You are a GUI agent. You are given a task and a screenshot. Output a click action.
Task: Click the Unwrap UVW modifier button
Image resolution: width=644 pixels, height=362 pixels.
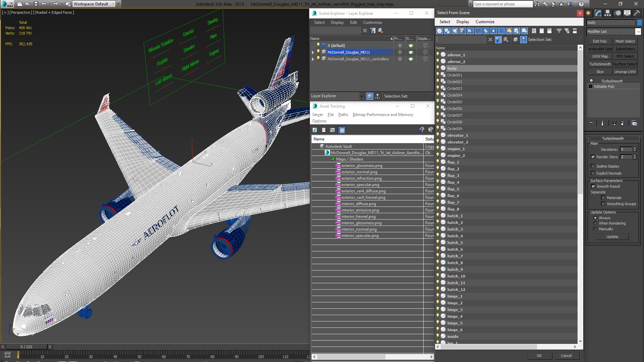click(x=625, y=72)
